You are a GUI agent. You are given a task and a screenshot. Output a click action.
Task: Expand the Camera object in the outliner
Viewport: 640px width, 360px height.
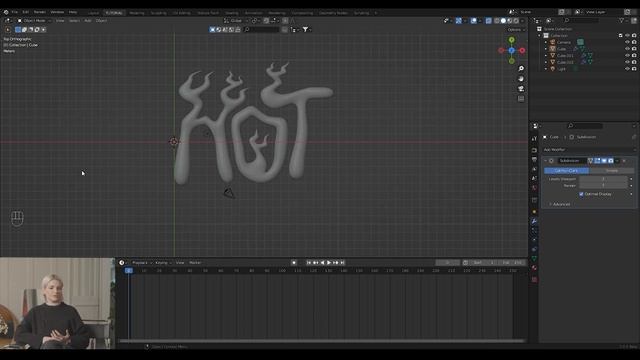point(546,42)
